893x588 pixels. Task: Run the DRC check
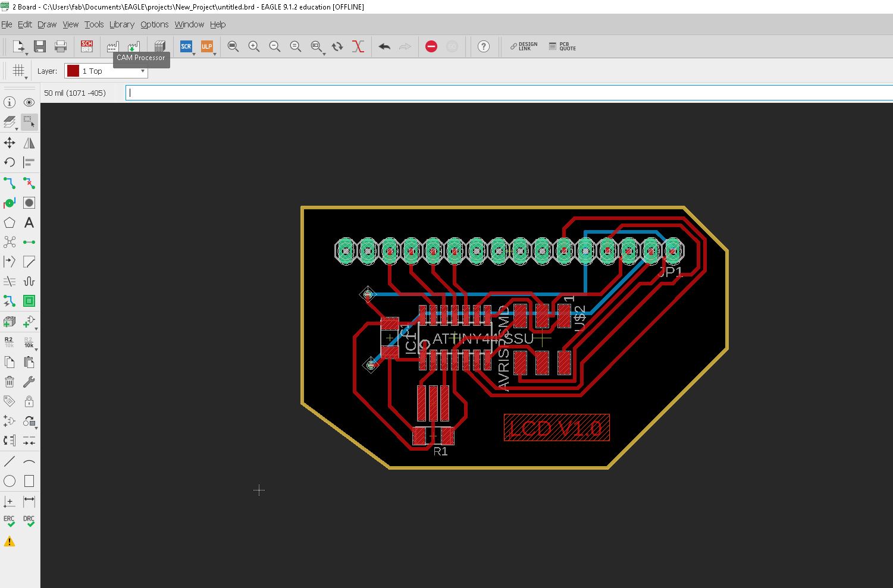point(29,521)
